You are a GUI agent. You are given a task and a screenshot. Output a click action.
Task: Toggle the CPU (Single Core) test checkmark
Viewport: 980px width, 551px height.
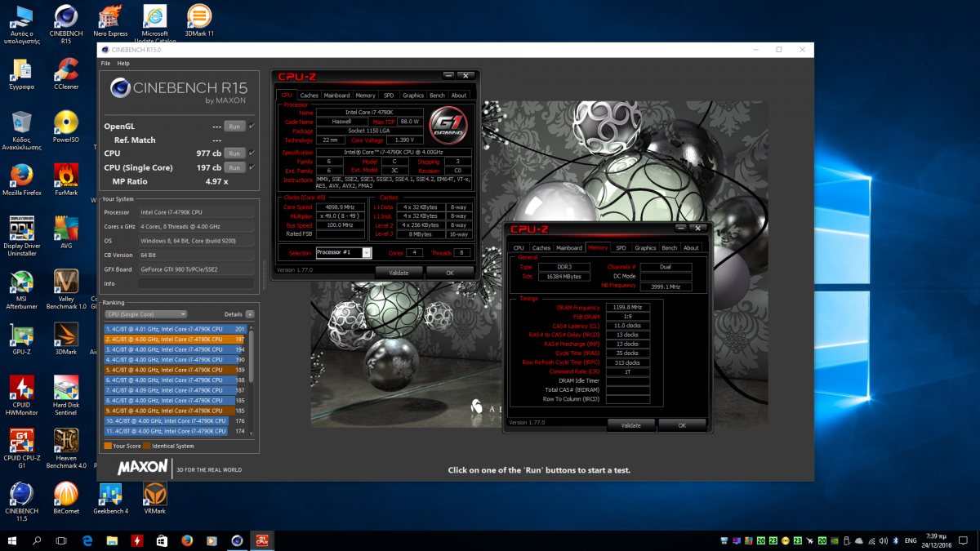tap(252, 167)
